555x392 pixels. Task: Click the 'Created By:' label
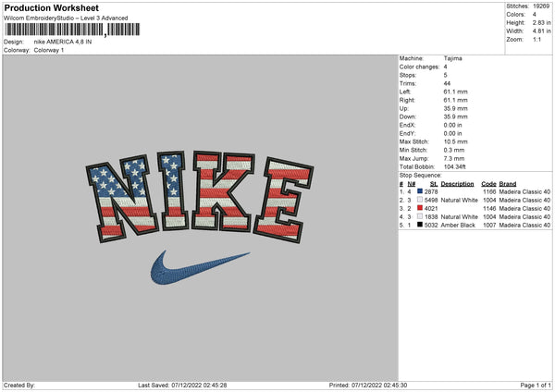coord(19,386)
